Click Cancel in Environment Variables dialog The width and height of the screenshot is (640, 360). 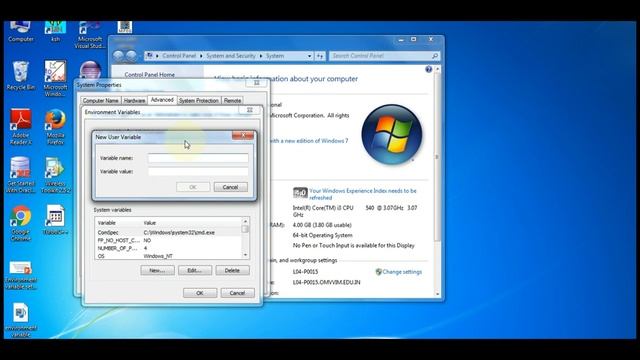coord(237,293)
